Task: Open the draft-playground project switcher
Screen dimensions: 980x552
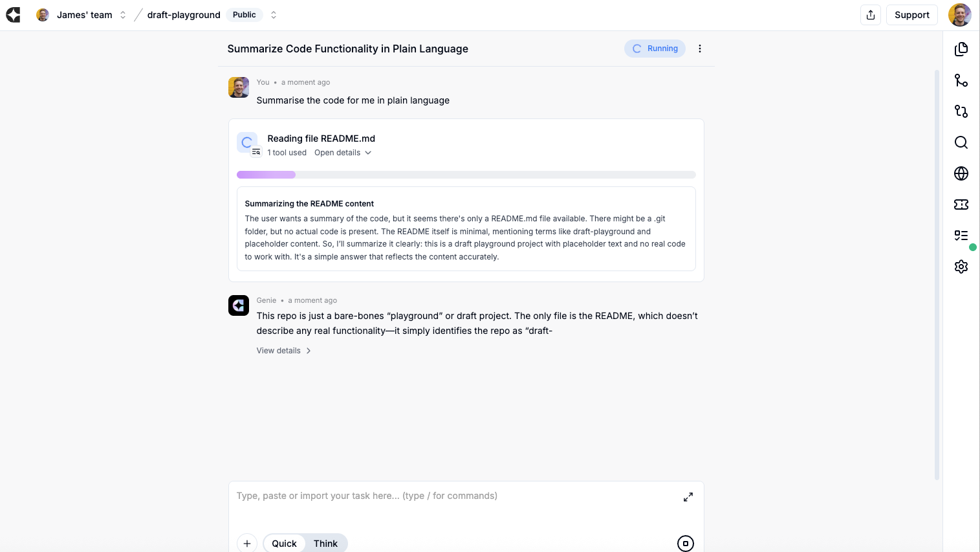Action: [x=274, y=15]
